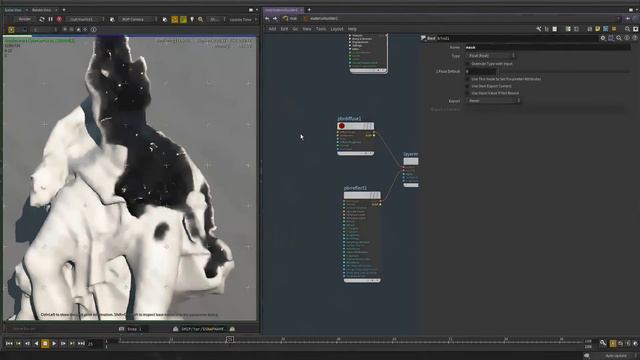Toggle the orange realtime playback icon
640x360 pixels.
pos(613,344)
